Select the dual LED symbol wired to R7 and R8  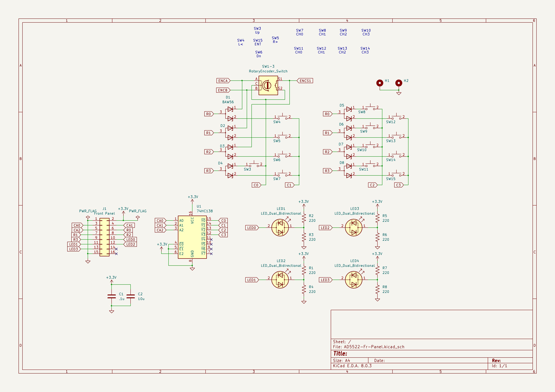(x=354, y=280)
